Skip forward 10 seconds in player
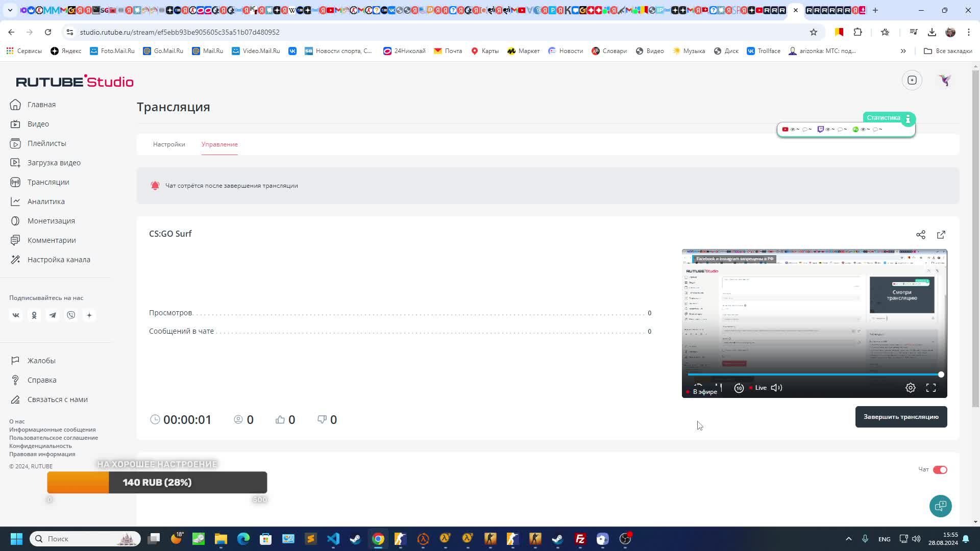This screenshot has height=551, width=980. pyautogui.click(x=739, y=388)
